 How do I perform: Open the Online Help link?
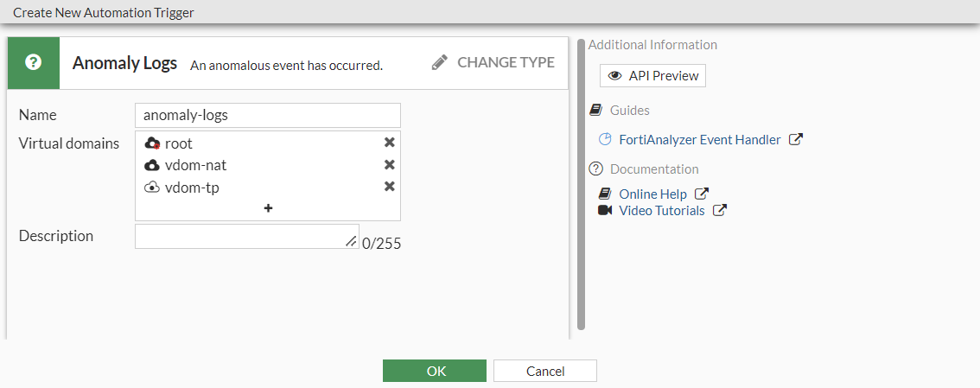pyautogui.click(x=652, y=194)
